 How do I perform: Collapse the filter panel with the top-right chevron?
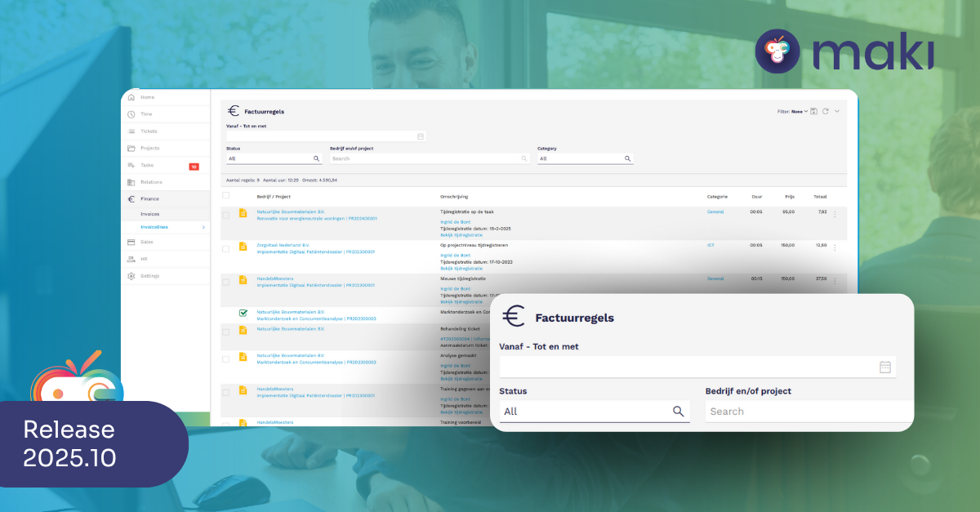coord(837,111)
